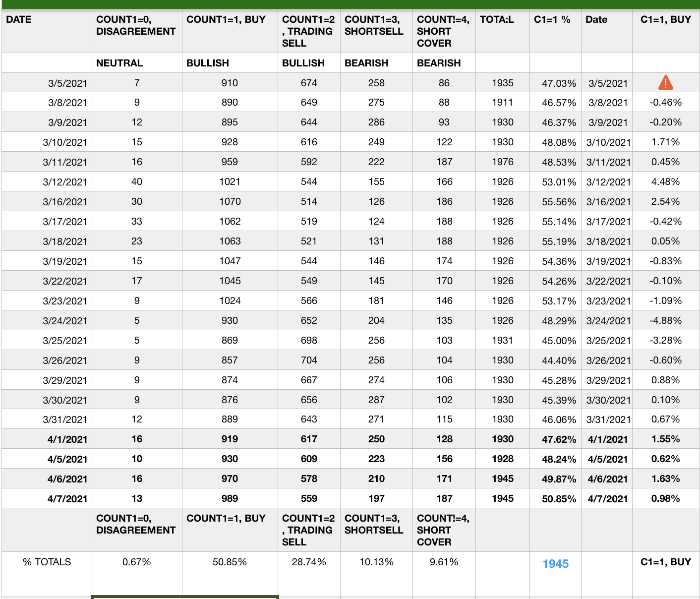Select the 1.55% change cell
700x599 pixels.
tap(665, 439)
